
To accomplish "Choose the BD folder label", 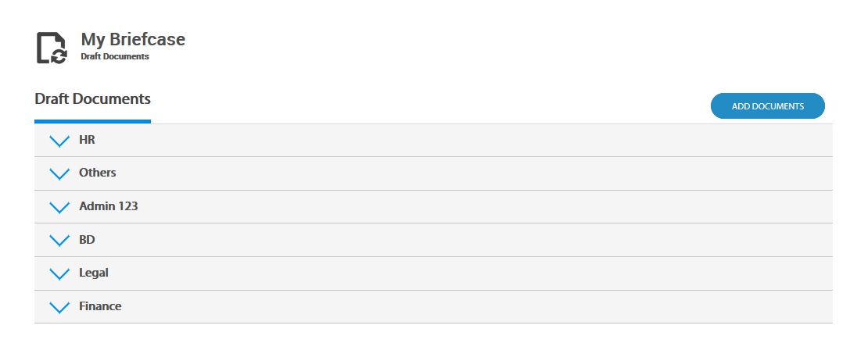I will [x=87, y=239].
